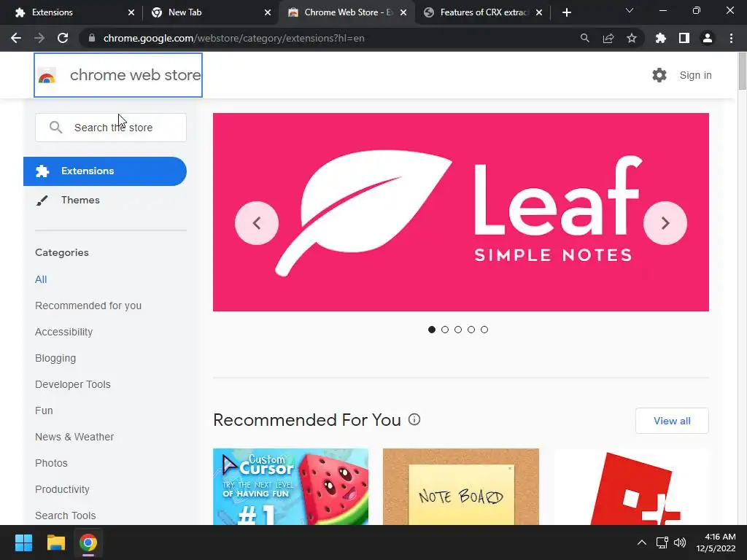Viewport: 747px width, 560px height.
Task: Select Extensions in the store sidebar
Action: coord(105,171)
